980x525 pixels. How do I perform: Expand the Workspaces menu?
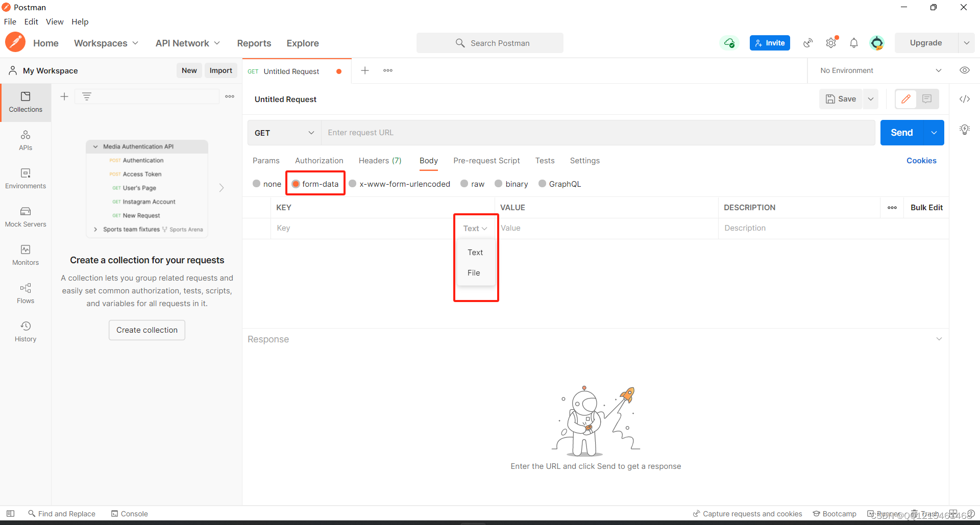(x=106, y=43)
